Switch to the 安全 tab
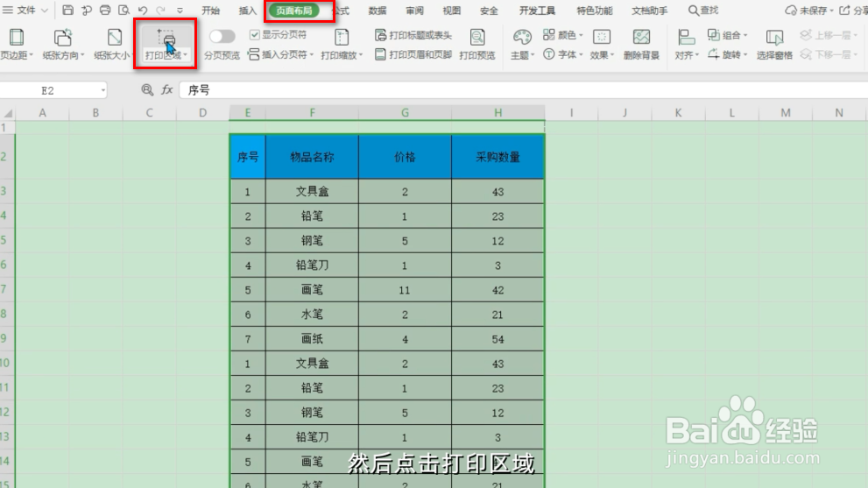 [x=488, y=11]
